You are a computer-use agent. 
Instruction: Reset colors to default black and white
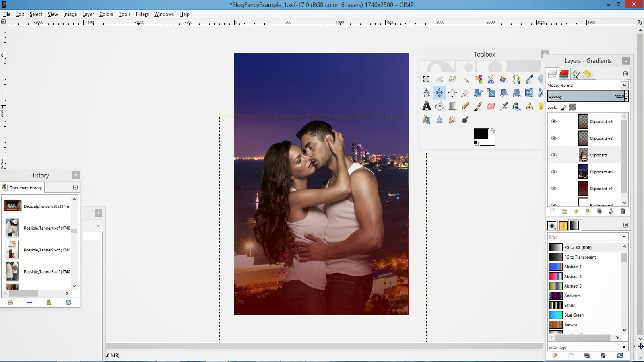pyautogui.click(x=476, y=143)
